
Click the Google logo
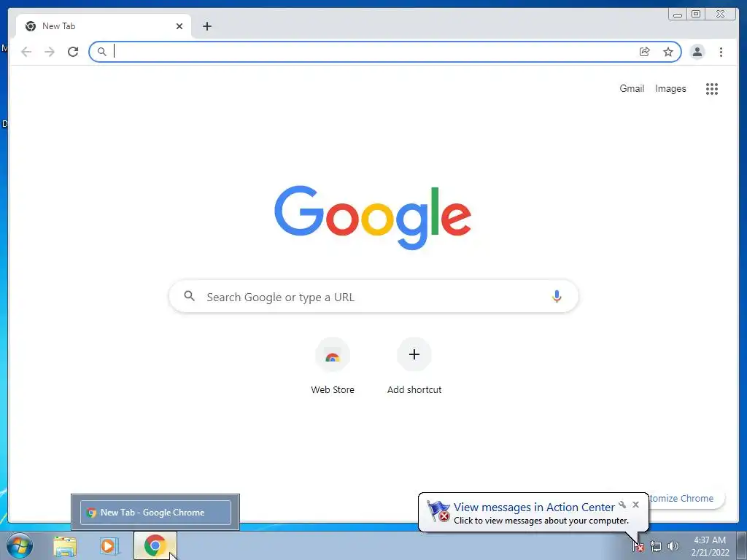coord(373,217)
